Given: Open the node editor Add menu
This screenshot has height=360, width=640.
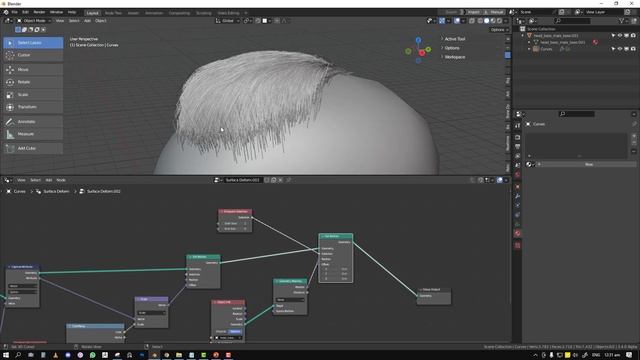Looking at the screenshot, I should 49,180.
